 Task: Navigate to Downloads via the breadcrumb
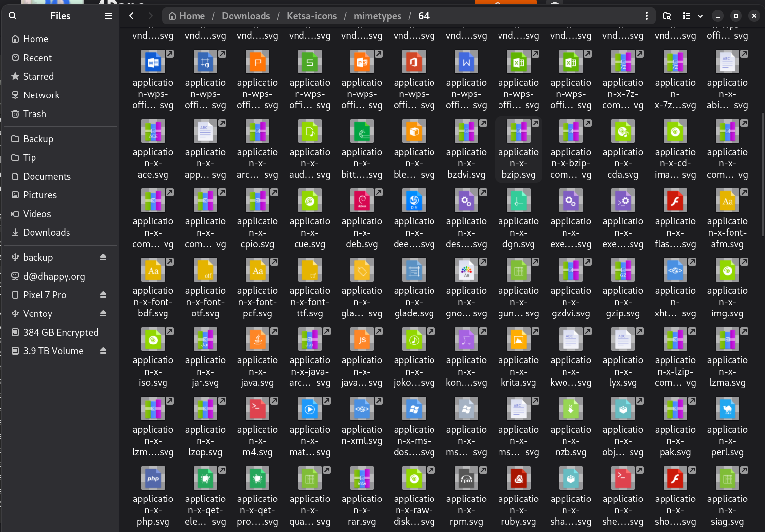tap(245, 16)
